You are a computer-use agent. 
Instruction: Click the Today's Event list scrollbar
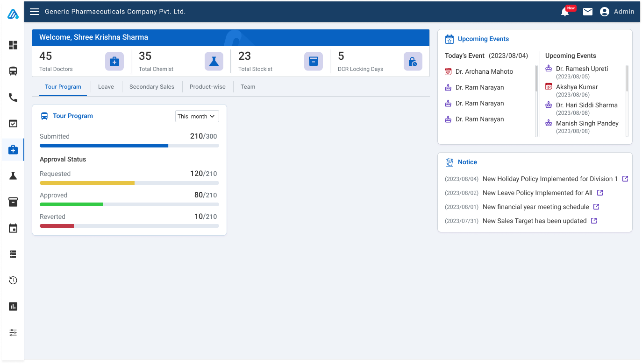coord(536,101)
